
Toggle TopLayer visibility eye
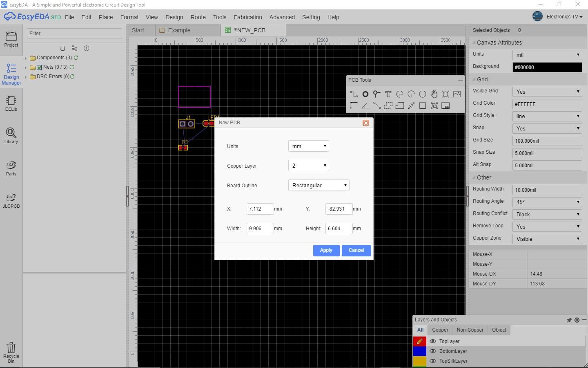(433, 341)
